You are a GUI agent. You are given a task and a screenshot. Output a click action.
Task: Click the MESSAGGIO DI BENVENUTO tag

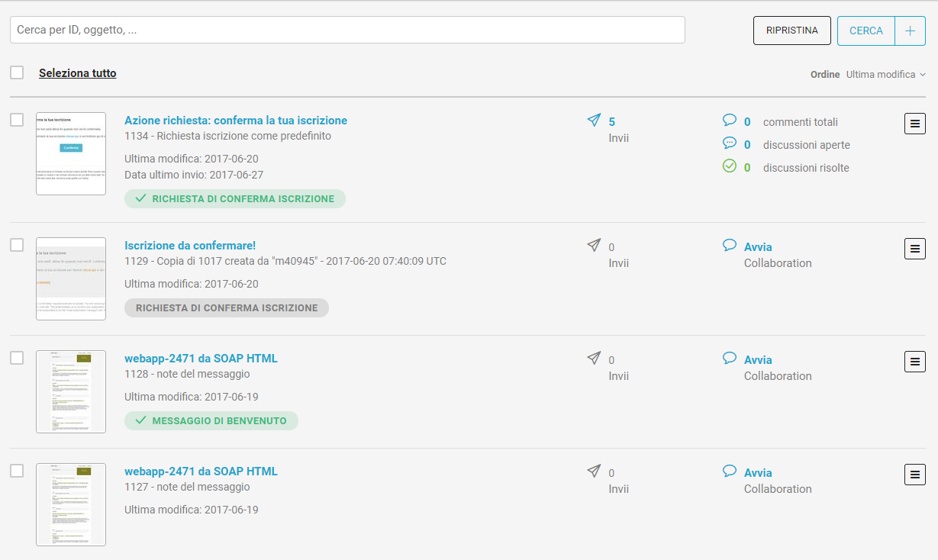[x=211, y=421]
